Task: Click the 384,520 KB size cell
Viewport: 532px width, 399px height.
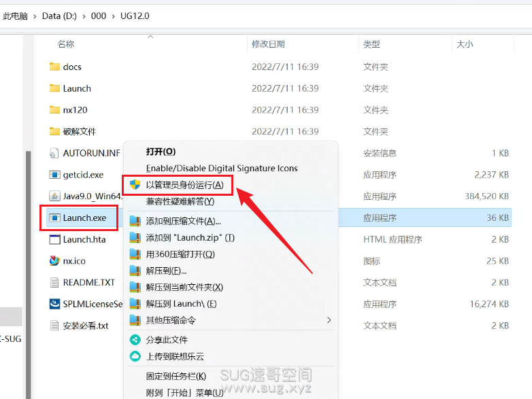Action: 486,196
